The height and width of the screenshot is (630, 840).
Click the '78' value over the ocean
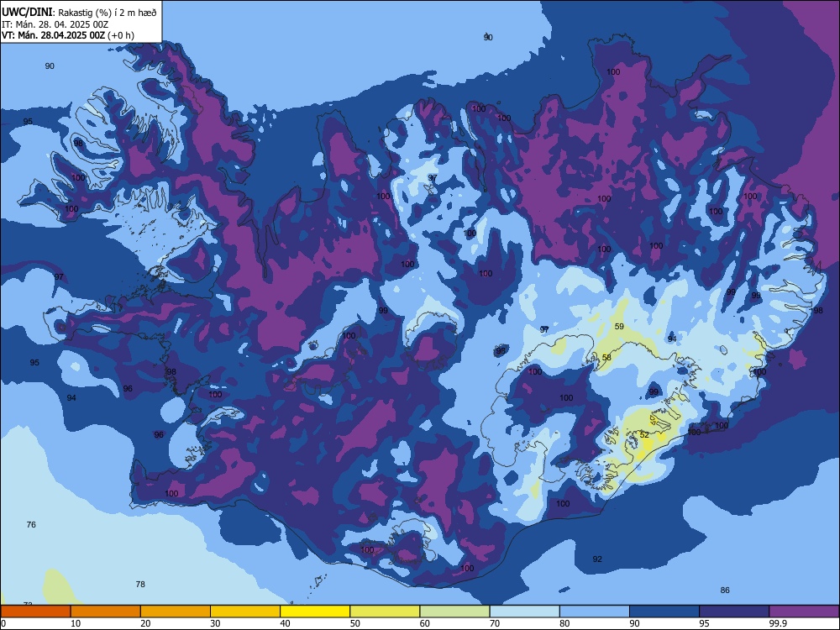[140, 585]
